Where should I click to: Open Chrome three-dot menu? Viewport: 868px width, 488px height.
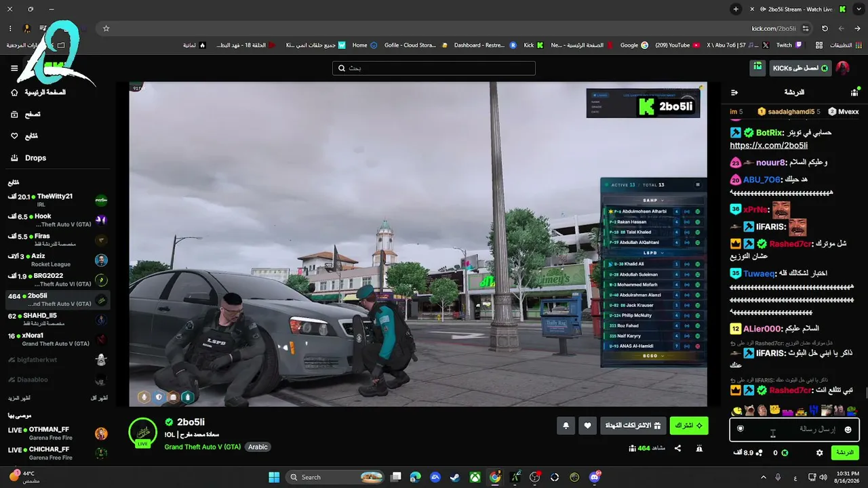(10, 28)
